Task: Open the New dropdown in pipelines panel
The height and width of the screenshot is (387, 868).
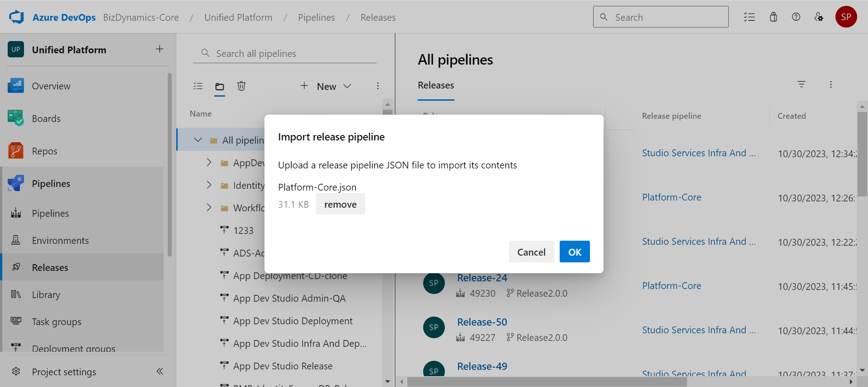Action: click(326, 86)
